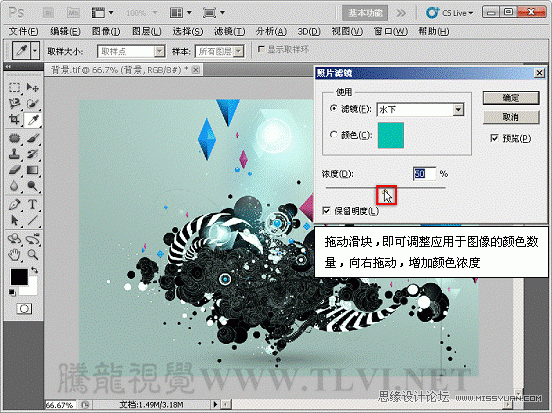
Task: Launch Mini Bridge from top bar
Action: coord(73,13)
